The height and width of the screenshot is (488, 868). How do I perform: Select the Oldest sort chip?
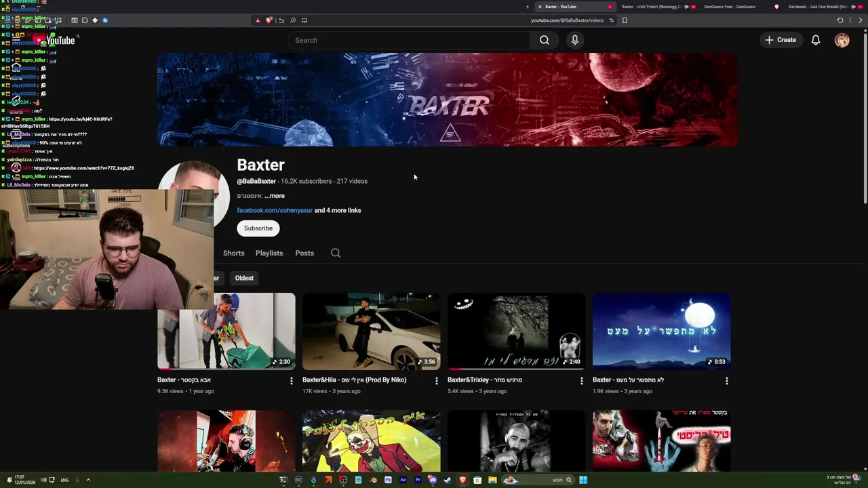point(244,278)
